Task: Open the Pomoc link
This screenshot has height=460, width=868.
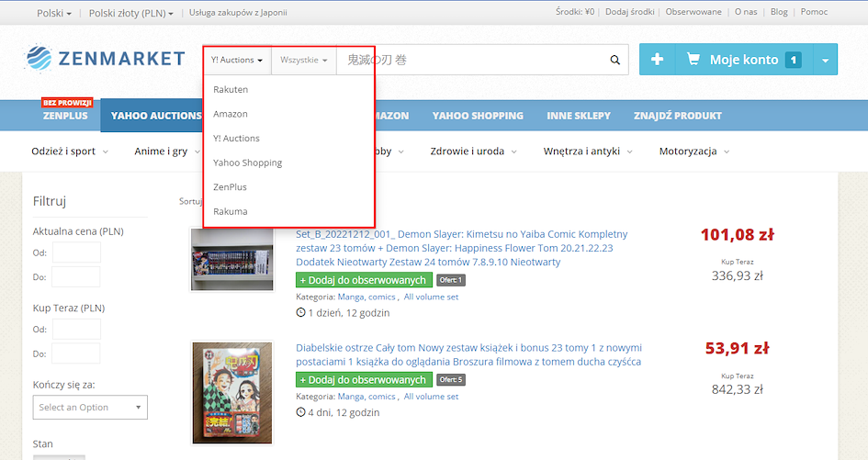Action: 814,12
